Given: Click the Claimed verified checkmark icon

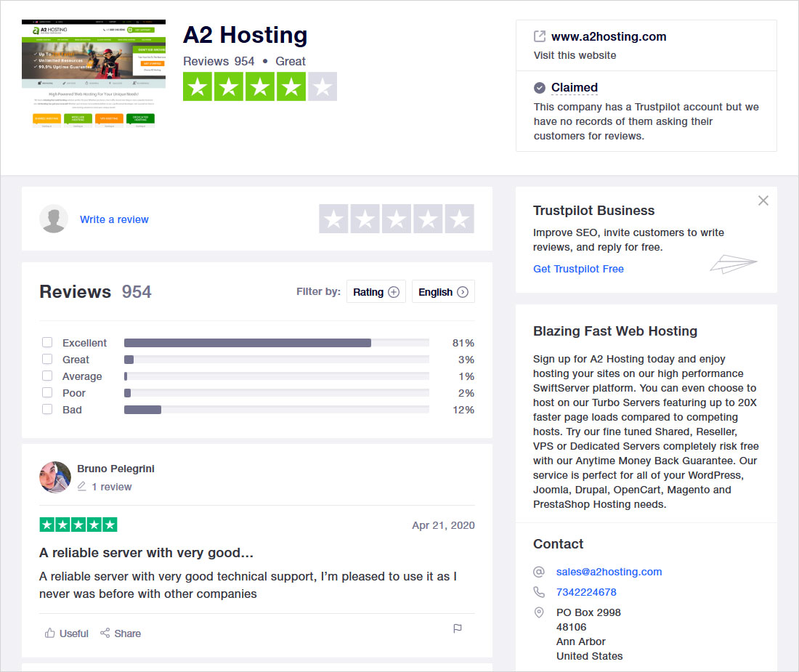Looking at the screenshot, I should (540, 88).
